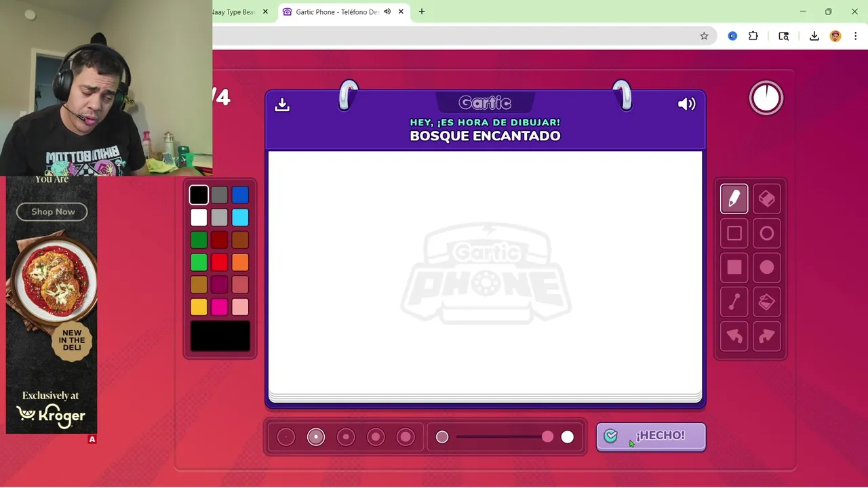Set opacity to maximum via white circle
The height and width of the screenshot is (488, 868).
(x=568, y=437)
